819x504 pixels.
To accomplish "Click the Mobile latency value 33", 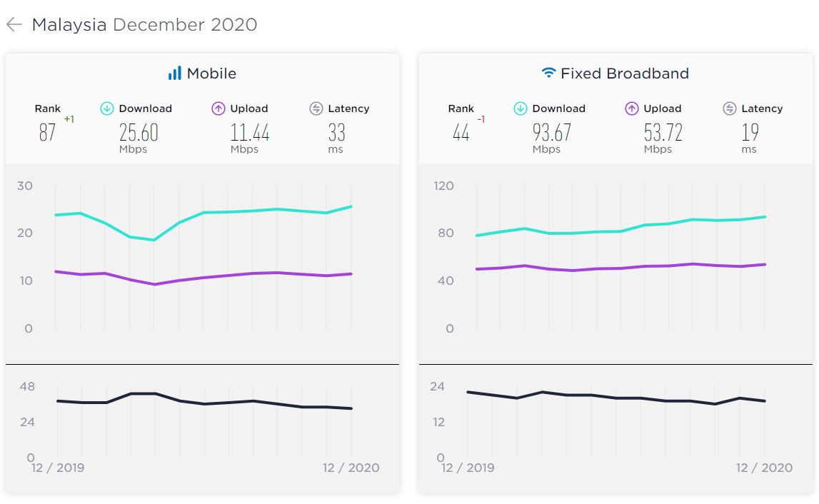I will pyautogui.click(x=336, y=133).
